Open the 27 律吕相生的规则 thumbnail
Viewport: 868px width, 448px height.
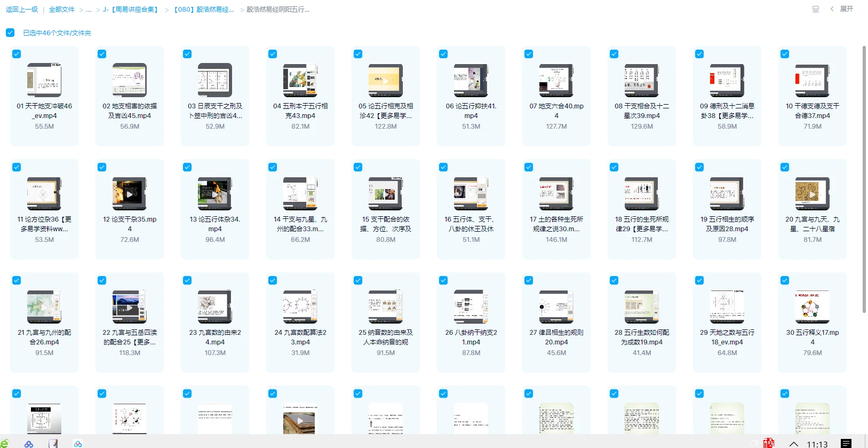(556, 306)
